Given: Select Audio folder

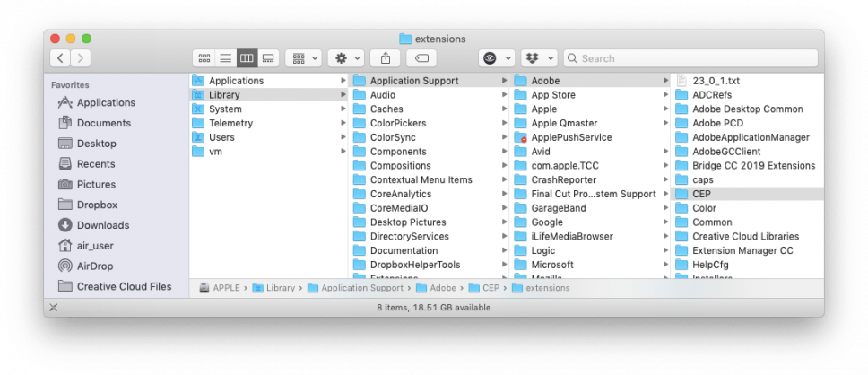Looking at the screenshot, I should pyautogui.click(x=430, y=95).
